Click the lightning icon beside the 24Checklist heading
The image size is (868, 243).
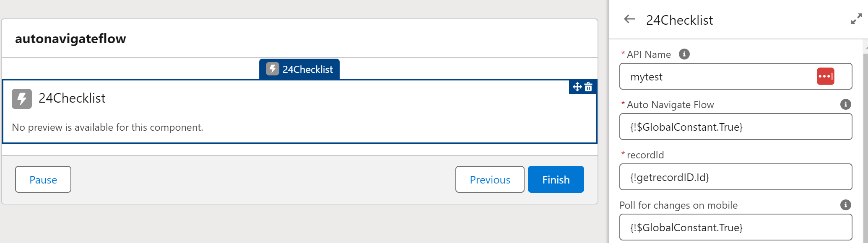click(22, 99)
